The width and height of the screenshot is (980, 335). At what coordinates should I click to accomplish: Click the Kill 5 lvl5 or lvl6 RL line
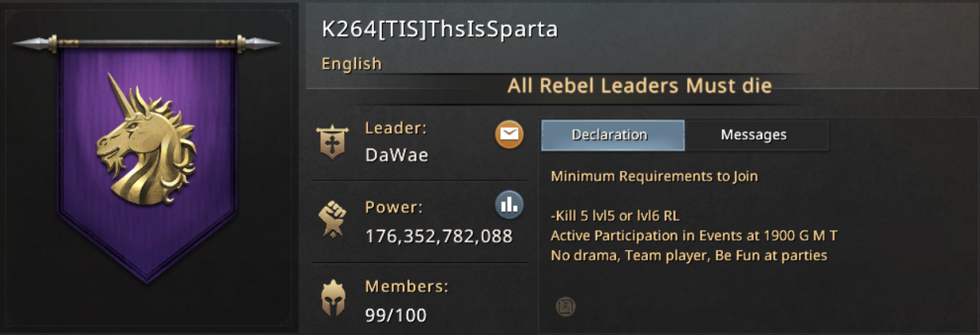coord(615,215)
